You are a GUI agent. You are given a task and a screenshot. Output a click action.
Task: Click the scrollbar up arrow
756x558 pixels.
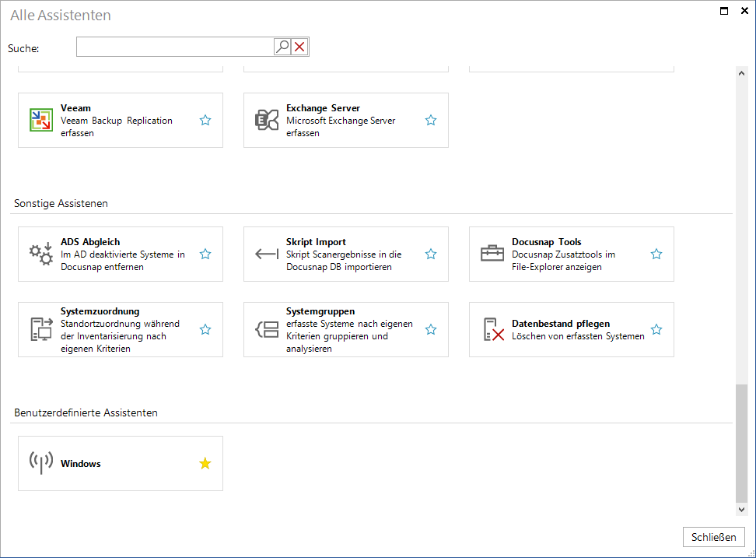(x=741, y=73)
